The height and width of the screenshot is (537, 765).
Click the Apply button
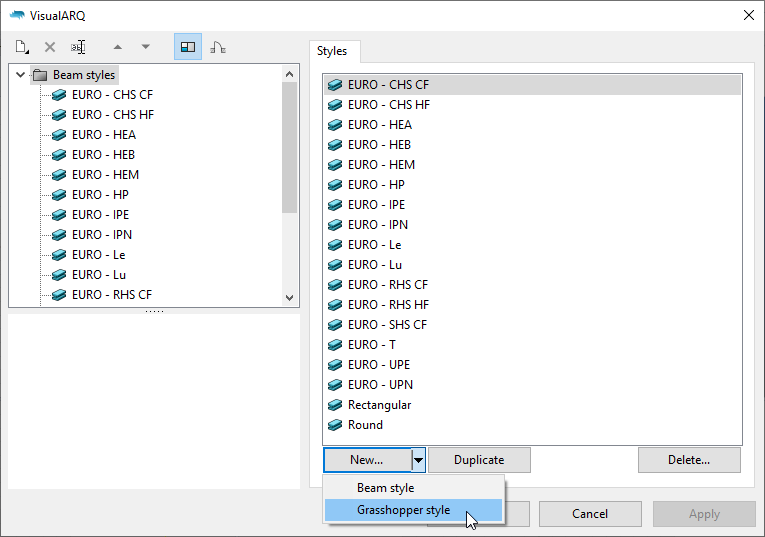[704, 514]
